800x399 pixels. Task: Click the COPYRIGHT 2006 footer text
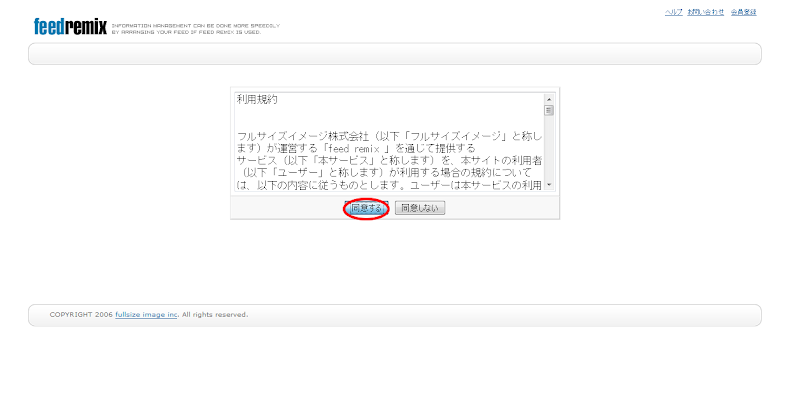click(x=81, y=314)
